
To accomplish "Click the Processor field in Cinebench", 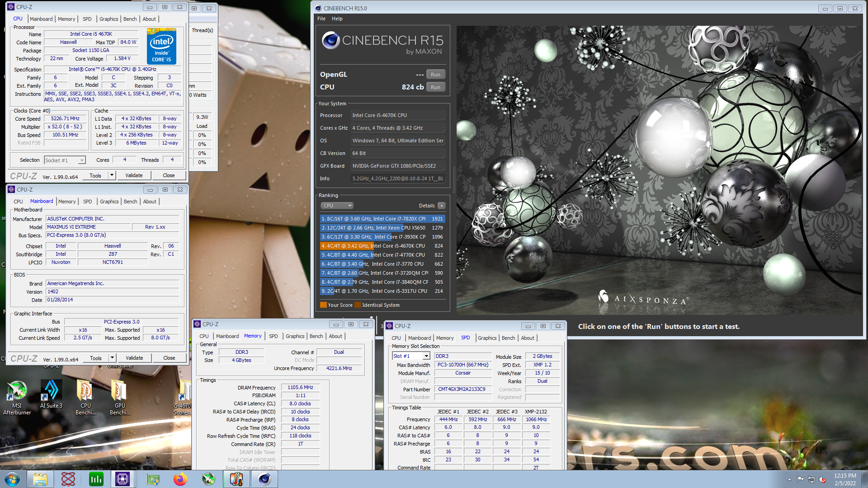I will pyautogui.click(x=398, y=115).
